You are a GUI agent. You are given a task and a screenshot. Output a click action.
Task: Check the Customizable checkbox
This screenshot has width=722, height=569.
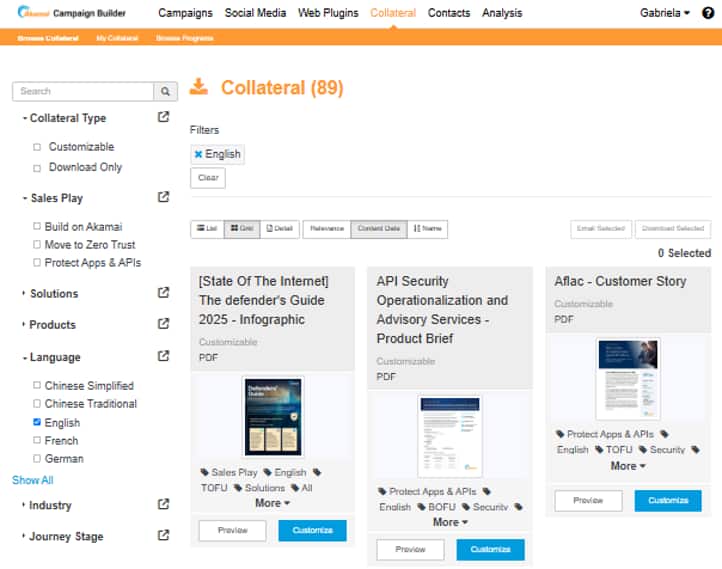(x=37, y=147)
